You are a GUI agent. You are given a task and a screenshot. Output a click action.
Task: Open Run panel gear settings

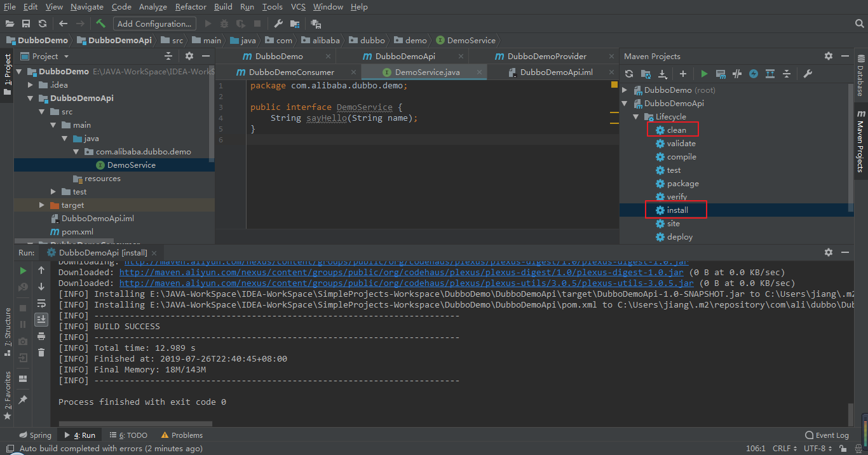click(x=829, y=252)
